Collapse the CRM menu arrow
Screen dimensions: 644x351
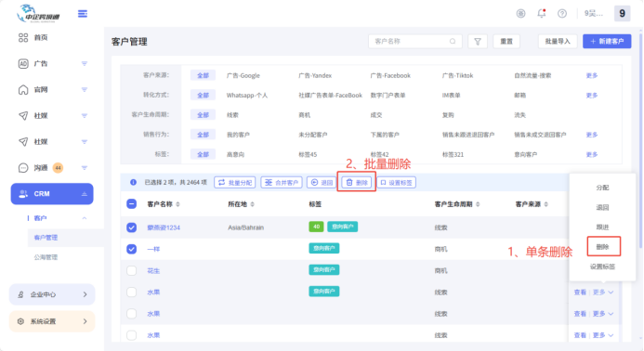coord(85,194)
